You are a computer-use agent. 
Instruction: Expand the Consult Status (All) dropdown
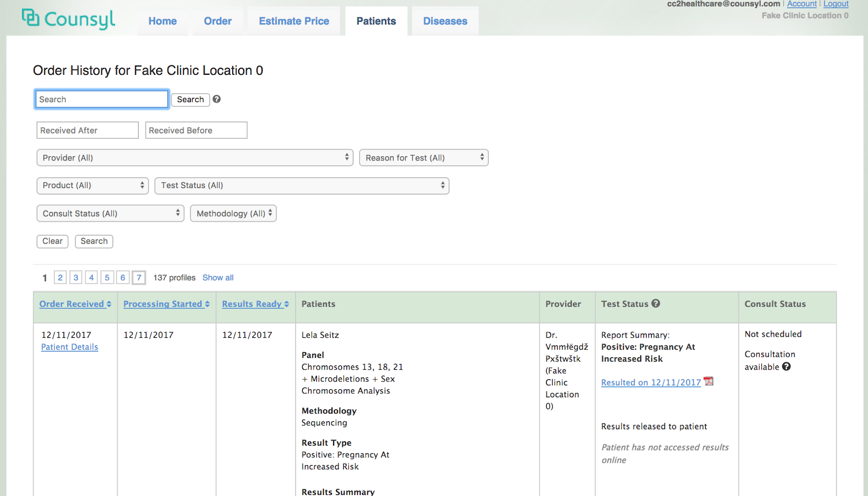(110, 213)
